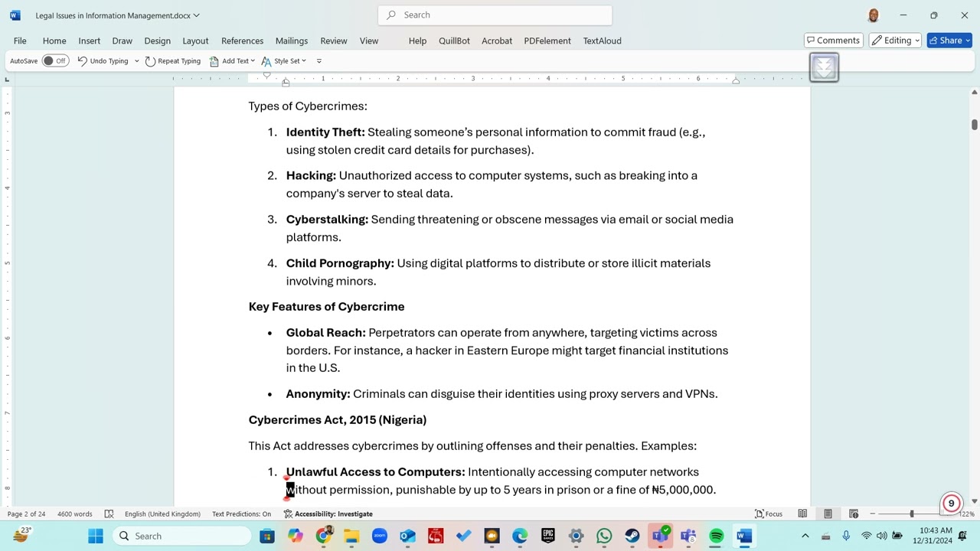
Task: Open WhatsApp from the taskbar
Action: [604, 536]
